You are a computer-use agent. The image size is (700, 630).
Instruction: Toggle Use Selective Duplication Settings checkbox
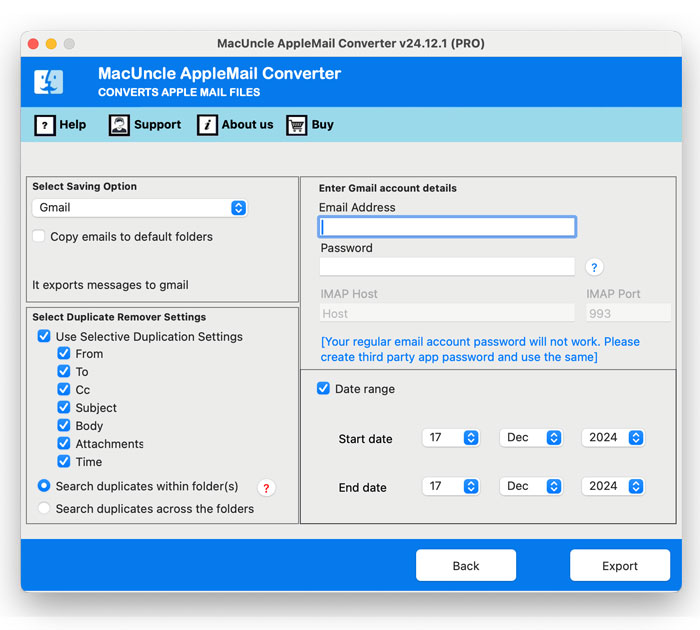coord(44,336)
